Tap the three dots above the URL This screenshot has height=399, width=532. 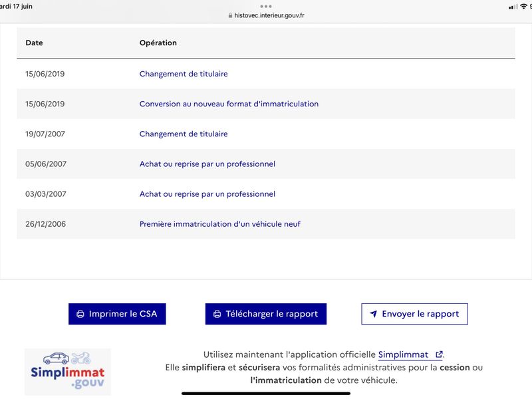(x=265, y=7)
